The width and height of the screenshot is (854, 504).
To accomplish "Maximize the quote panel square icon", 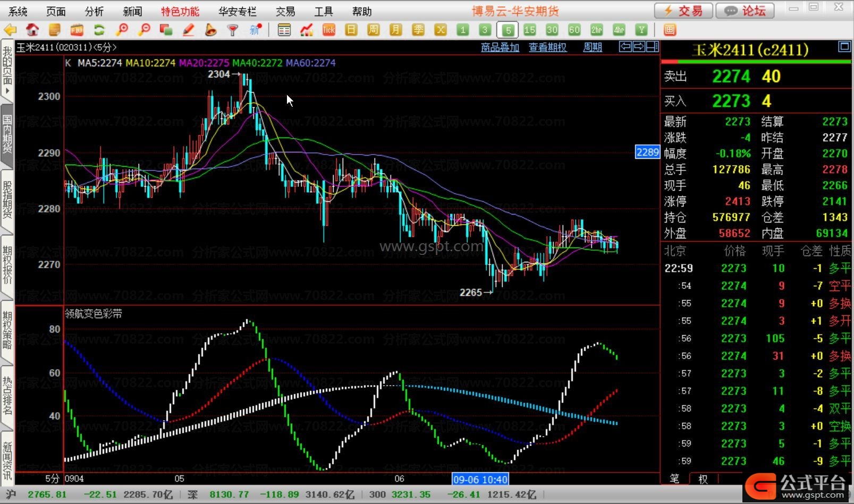I will pos(844,47).
